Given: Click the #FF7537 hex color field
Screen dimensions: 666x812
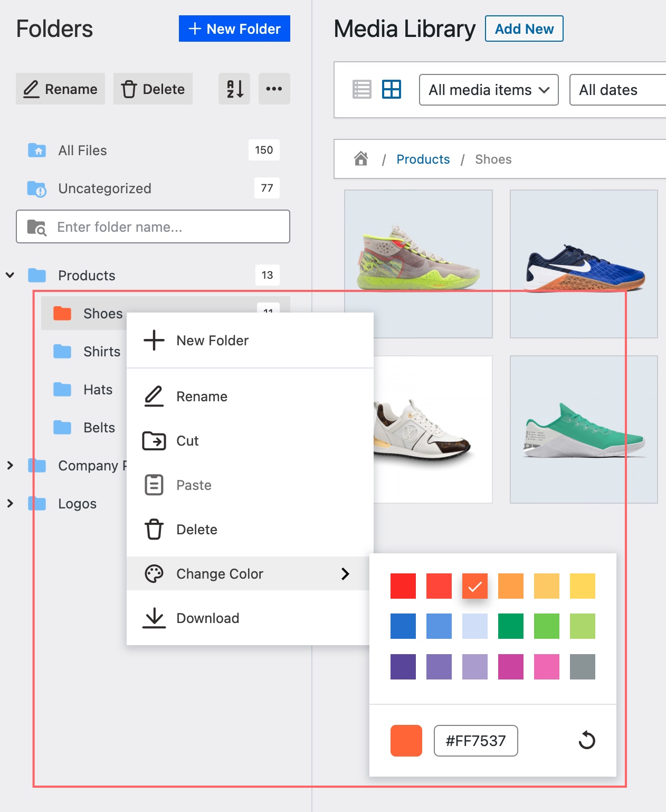Looking at the screenshot, I should tap(476, 741).
